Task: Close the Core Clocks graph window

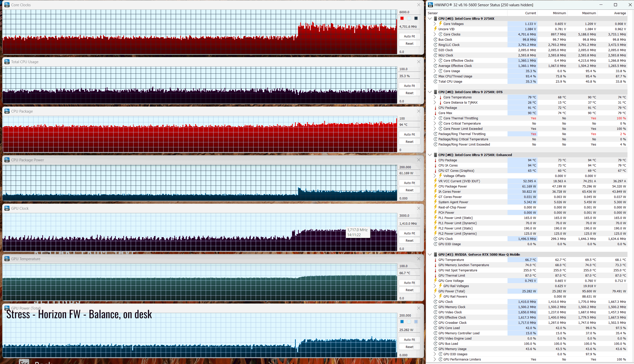Action: (x=419, y=5)
